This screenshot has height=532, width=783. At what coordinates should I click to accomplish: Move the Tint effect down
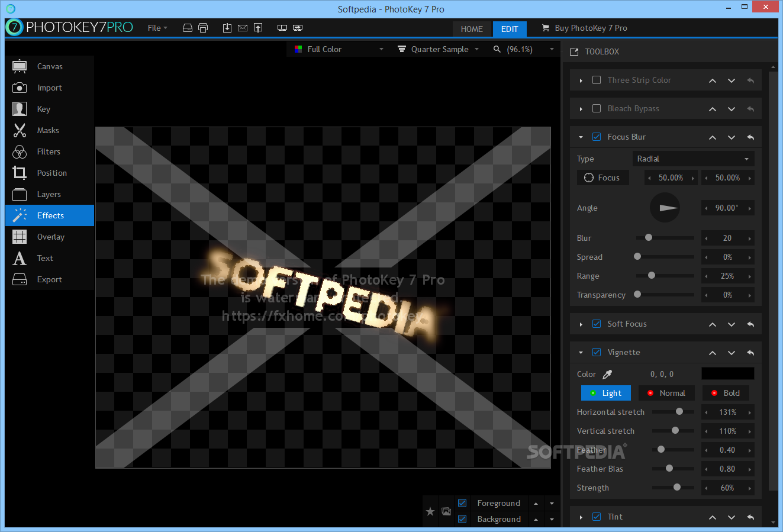(732, 517)
